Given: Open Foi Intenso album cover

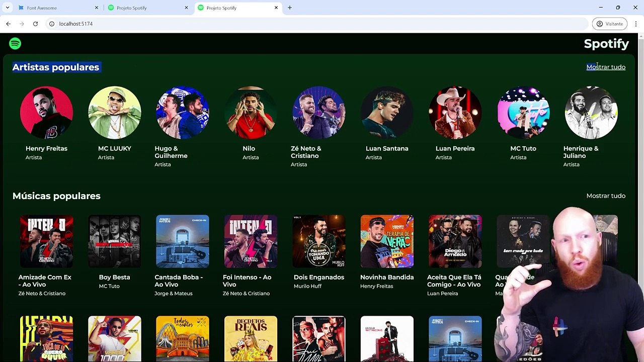Looking at the screenshot, I should [251, 241].
